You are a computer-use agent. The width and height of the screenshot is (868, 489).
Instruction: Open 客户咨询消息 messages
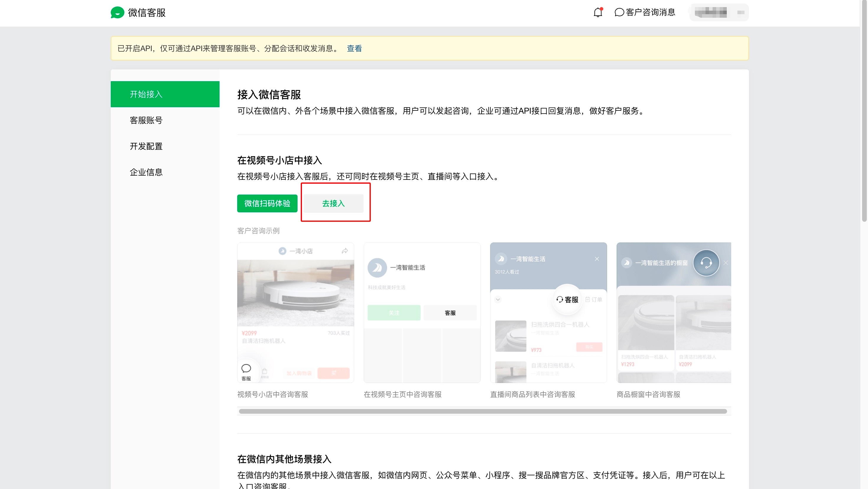645,12
